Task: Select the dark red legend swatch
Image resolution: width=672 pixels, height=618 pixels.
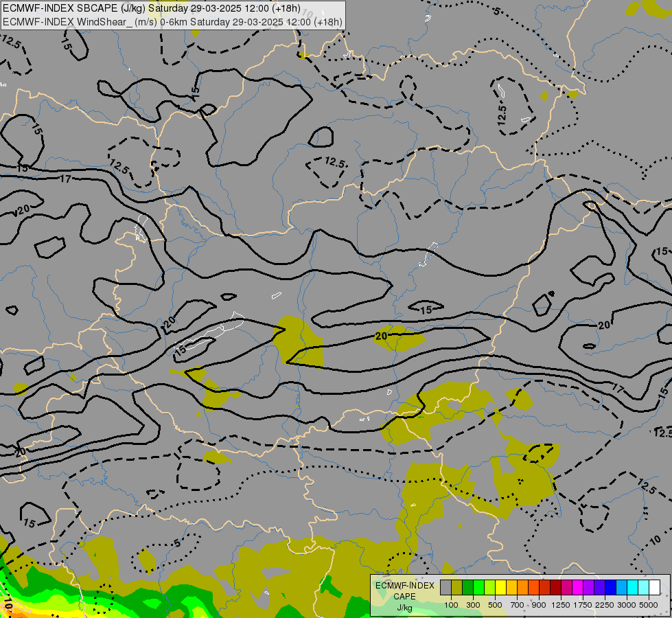Action: 556,588
